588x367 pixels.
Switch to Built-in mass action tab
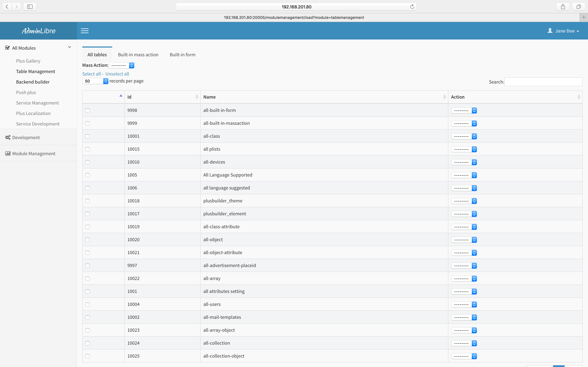[138, 55]
